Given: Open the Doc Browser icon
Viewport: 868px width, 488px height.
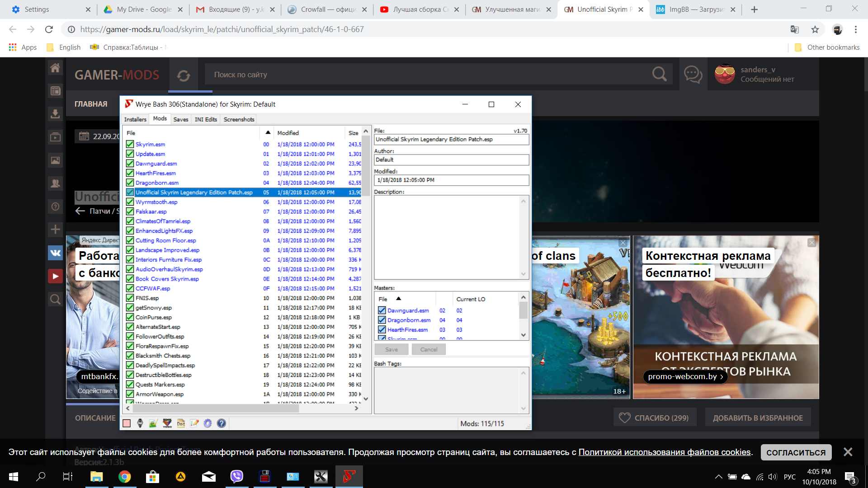Looking at the screenshot, I should pyautogui.click(x=181, y=423).
